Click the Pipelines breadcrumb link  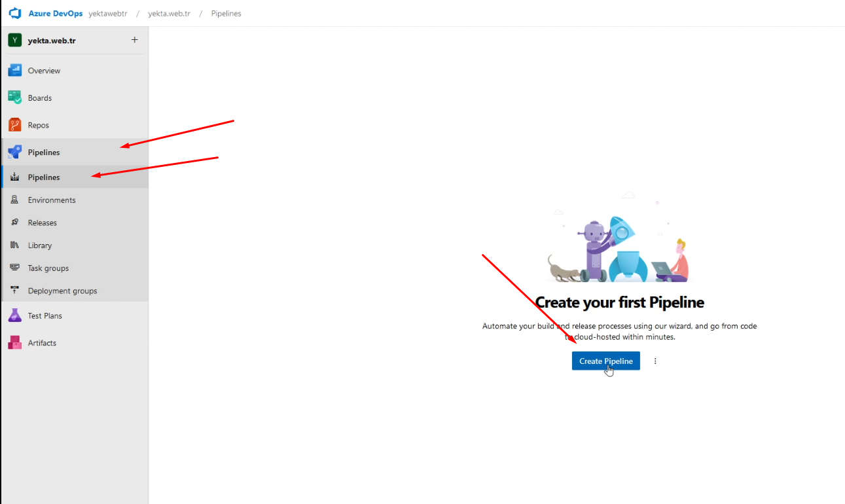[x=226, y=14]
